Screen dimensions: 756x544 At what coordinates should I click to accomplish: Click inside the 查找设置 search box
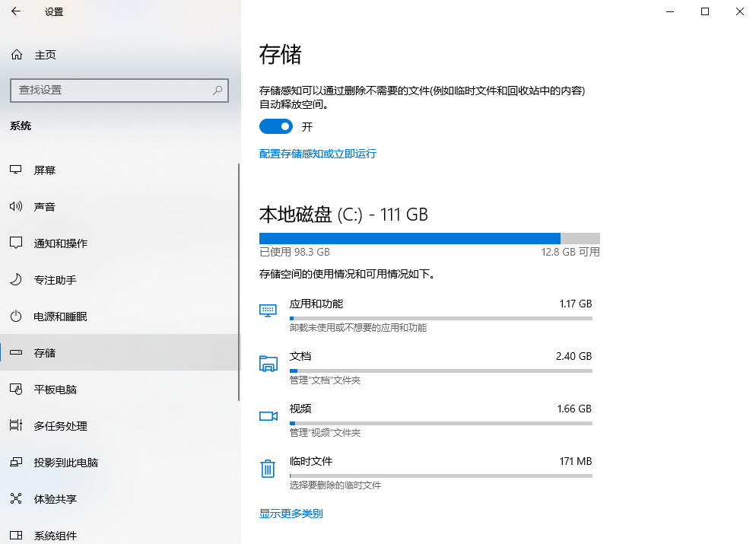coord(119,91)
